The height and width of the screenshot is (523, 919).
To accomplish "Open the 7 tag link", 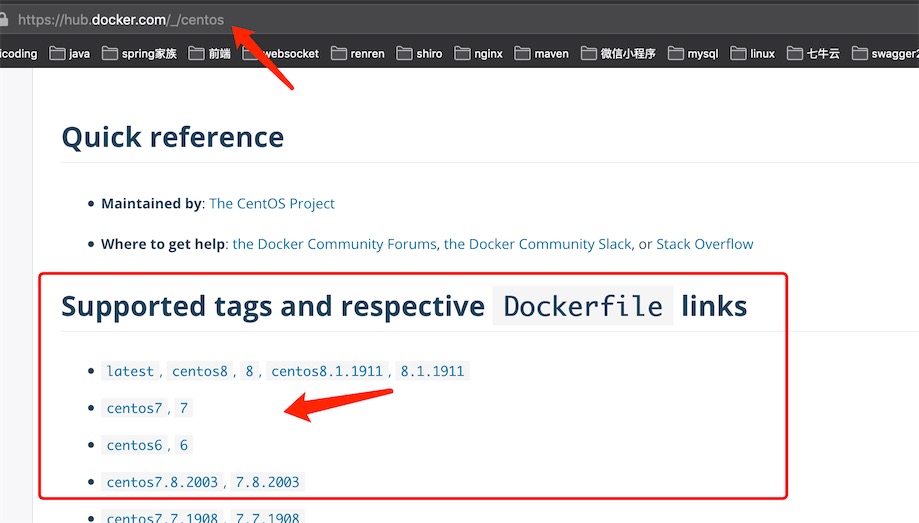I will [183, 408].
